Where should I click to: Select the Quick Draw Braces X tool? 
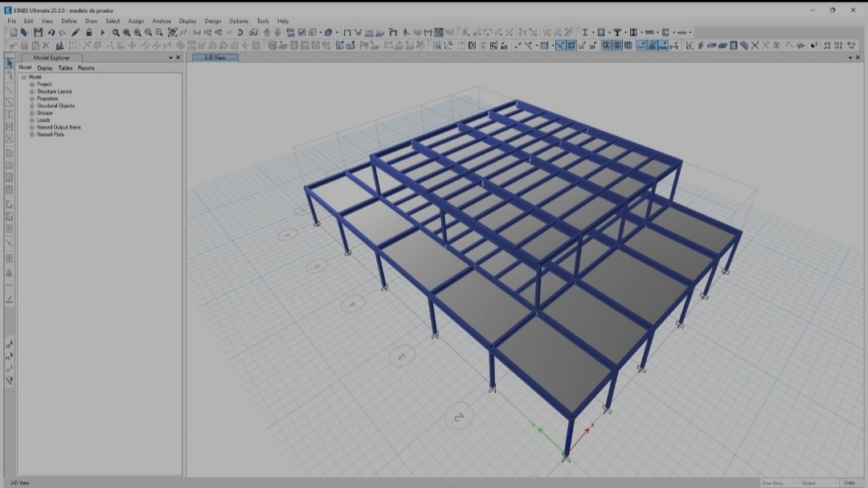click(x=10, y=139)
